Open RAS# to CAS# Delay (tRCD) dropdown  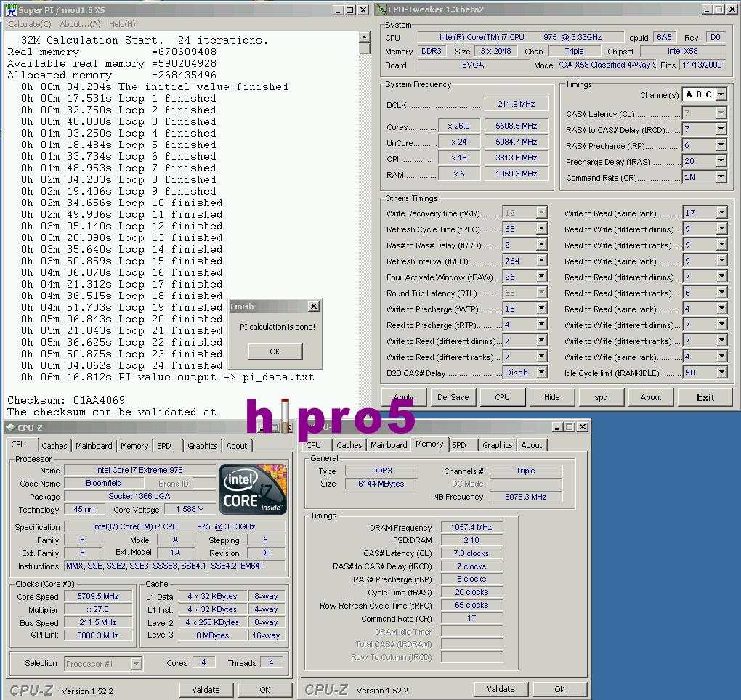pos(721,129)
